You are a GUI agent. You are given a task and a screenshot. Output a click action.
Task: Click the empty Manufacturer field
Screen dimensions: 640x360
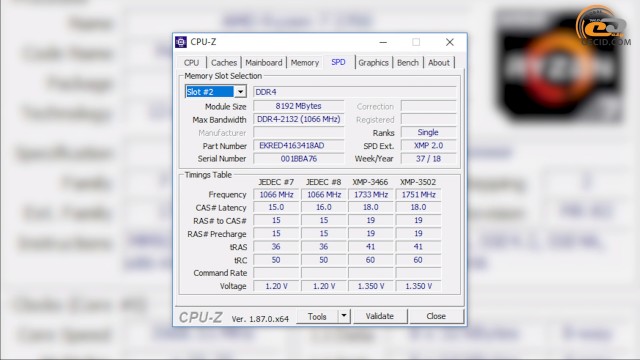point(298,133)
